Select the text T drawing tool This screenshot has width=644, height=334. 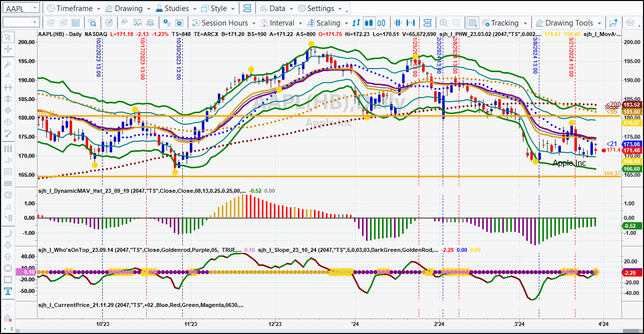(x=8, y=291)
